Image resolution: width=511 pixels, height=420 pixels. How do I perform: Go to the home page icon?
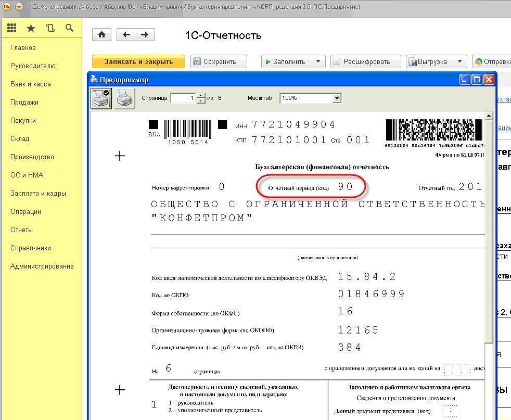pyautogui.click(x=101, y=35)
